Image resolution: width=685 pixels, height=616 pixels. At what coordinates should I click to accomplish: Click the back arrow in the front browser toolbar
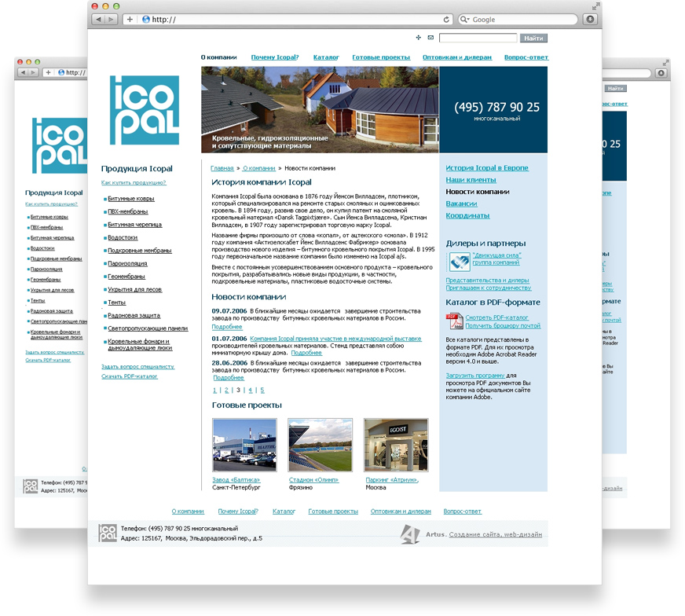pyautogui.click(x=98, y=19)
